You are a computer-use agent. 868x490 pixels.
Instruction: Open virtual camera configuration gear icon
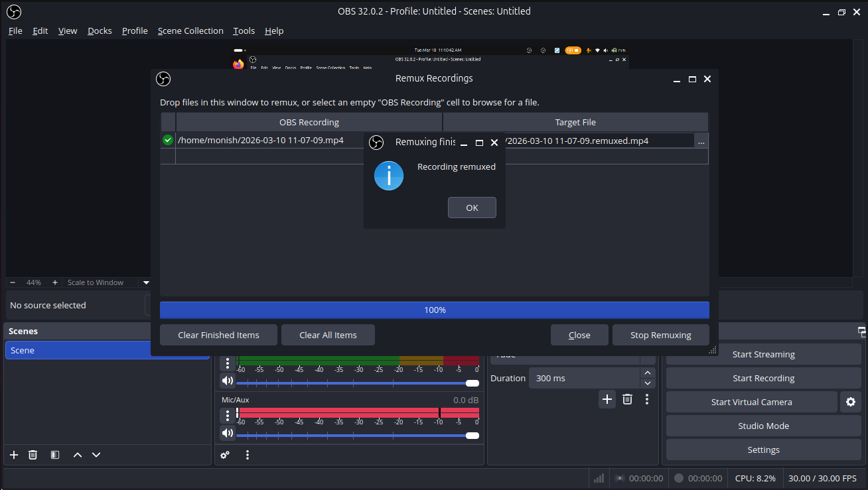coord(851,402)
